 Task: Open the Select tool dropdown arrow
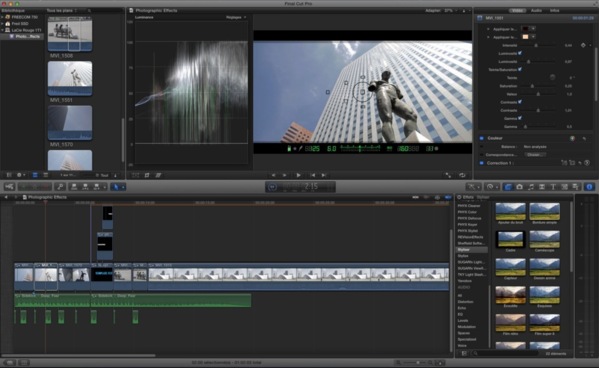coord(123,187)
